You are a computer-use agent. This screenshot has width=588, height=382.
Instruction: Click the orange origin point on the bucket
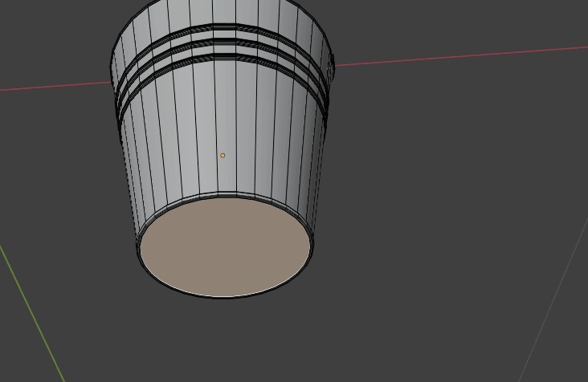click(x=223, y=155)
